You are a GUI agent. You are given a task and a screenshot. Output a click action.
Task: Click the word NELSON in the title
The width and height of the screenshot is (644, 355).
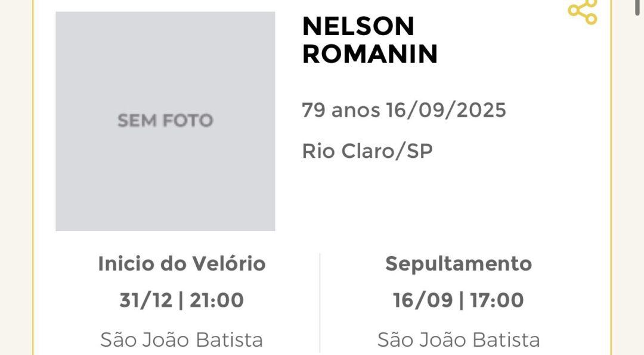[358, 27]
